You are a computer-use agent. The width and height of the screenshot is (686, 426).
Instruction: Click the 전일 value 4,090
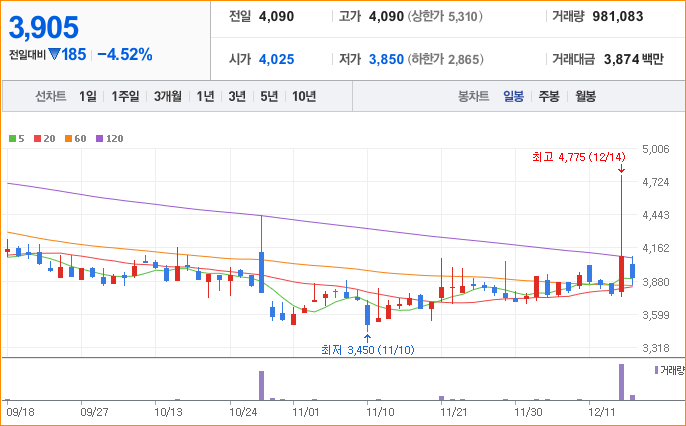[276, 17]
